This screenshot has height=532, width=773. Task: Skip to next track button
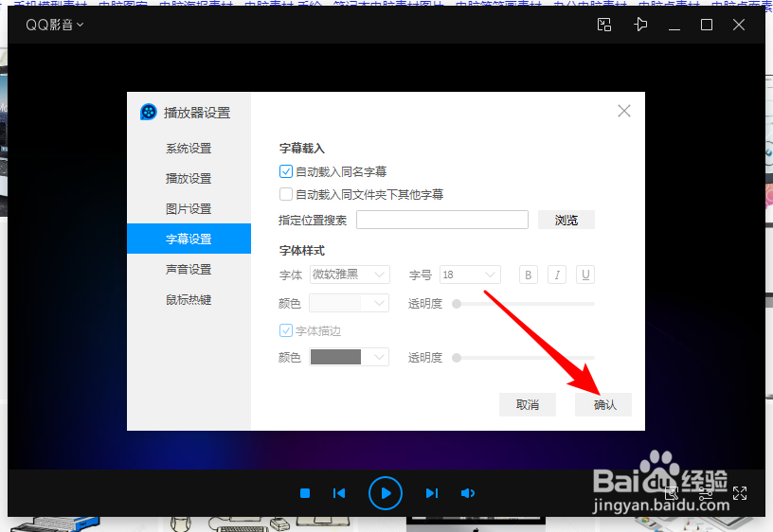coord(432,493)
